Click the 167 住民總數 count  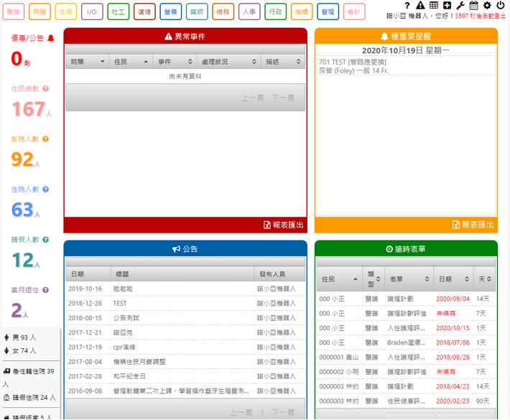tap(28, 109)
